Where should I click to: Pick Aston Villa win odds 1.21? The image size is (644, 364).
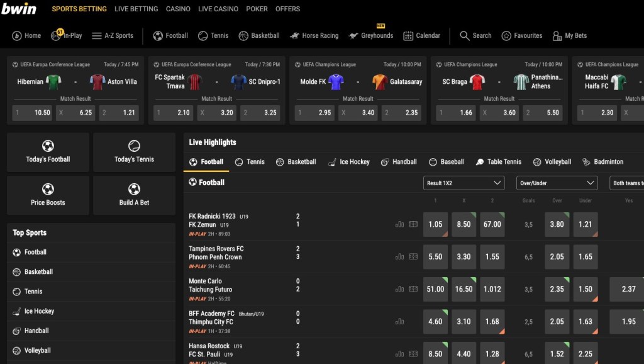click(119, 113)
